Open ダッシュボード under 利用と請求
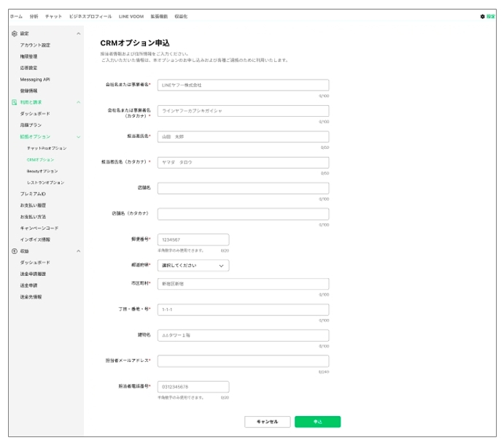The image size is (504, 443). tap(35, 114)
